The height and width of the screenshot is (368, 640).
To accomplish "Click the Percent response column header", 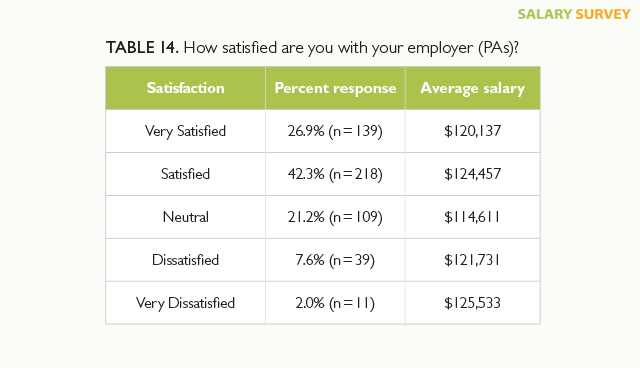I will [x=335, y=88].
